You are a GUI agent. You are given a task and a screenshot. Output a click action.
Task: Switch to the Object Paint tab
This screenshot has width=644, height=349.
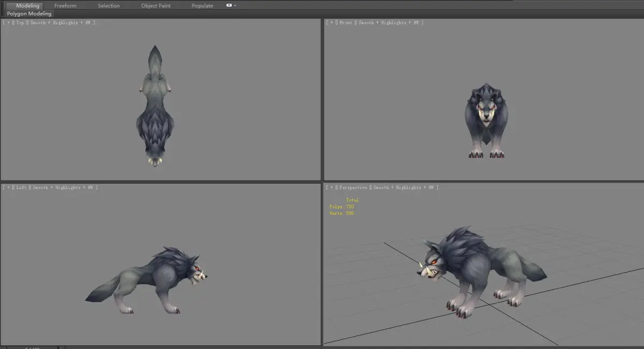[x=156, y=5]
